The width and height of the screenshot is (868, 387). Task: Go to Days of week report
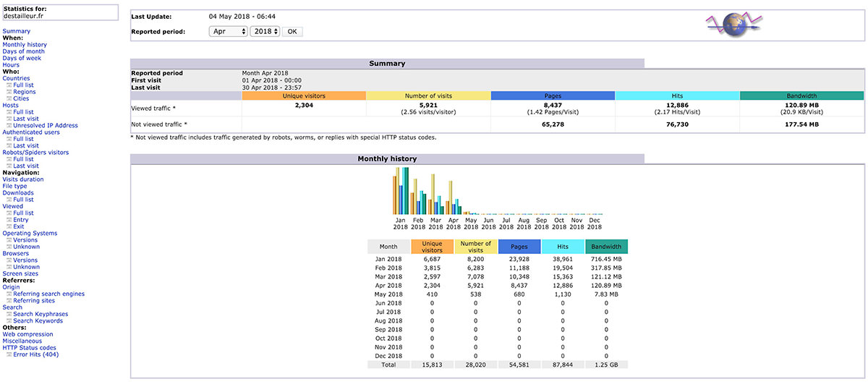click(22, 59)
